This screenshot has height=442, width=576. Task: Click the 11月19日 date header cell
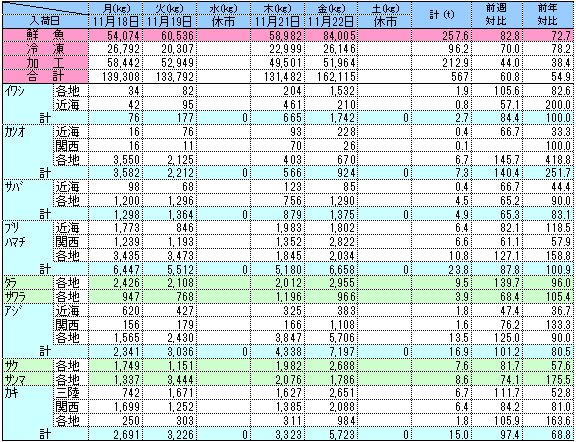pyautogui.click(x=169, y=21)
